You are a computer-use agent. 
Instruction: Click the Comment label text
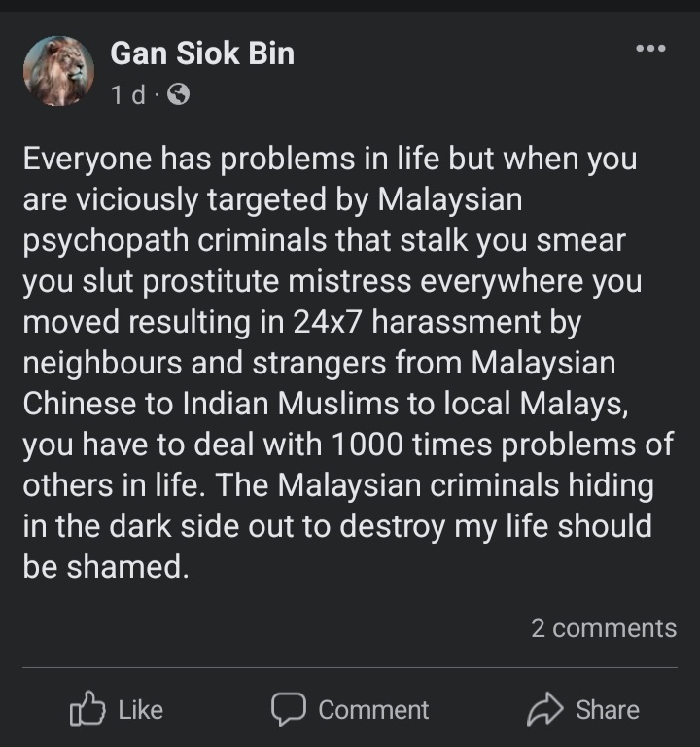(x=373, y=710)
